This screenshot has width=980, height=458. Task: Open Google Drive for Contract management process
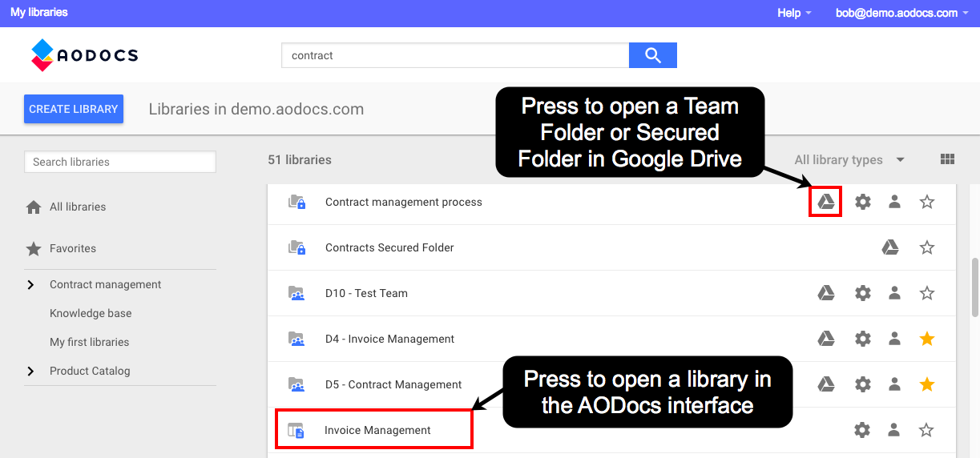(826, 202)
